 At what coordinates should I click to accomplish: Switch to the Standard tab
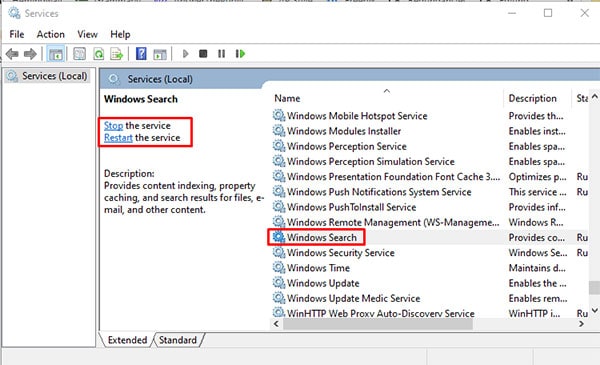178,340
